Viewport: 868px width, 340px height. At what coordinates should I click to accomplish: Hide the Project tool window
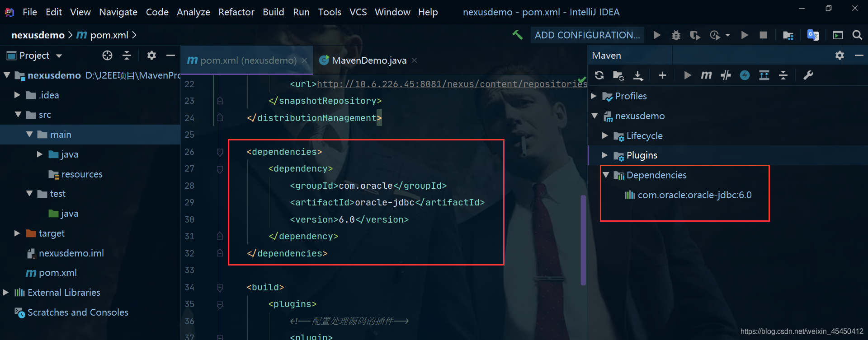(x=170, y=55)
